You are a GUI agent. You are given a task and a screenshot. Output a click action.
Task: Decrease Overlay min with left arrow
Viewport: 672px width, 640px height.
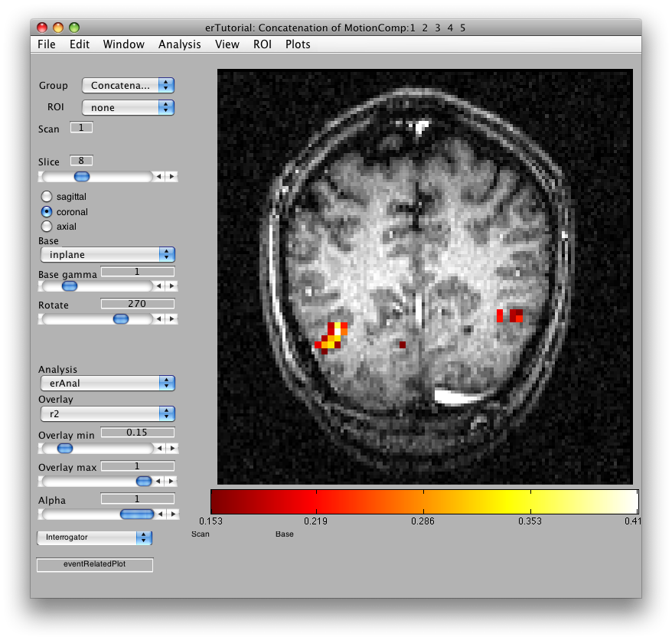(x=159, y=449)
